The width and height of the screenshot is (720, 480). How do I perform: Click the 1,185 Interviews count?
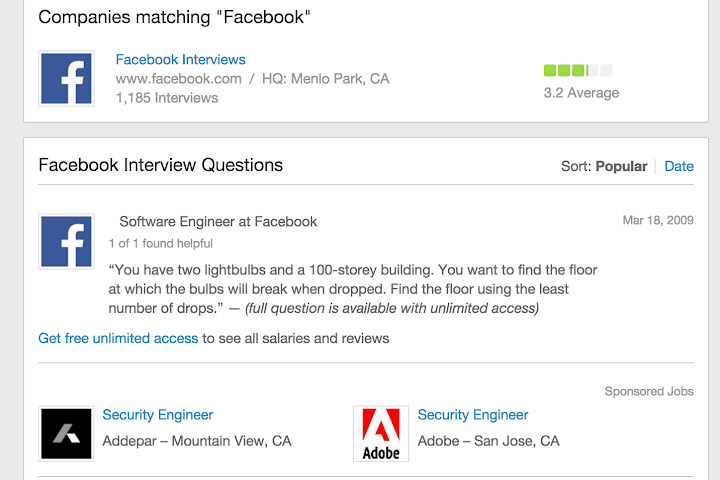[x=167, y=98]
